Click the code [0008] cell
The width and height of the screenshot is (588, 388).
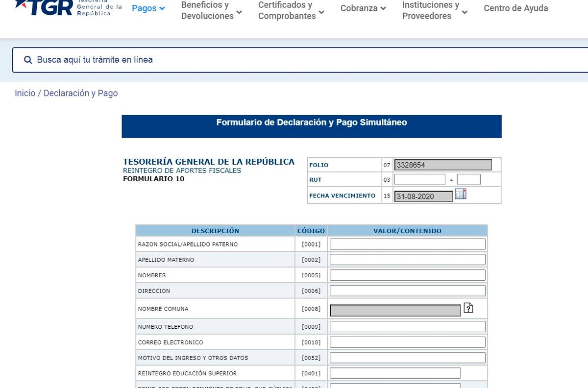click(x=311, y=309)
